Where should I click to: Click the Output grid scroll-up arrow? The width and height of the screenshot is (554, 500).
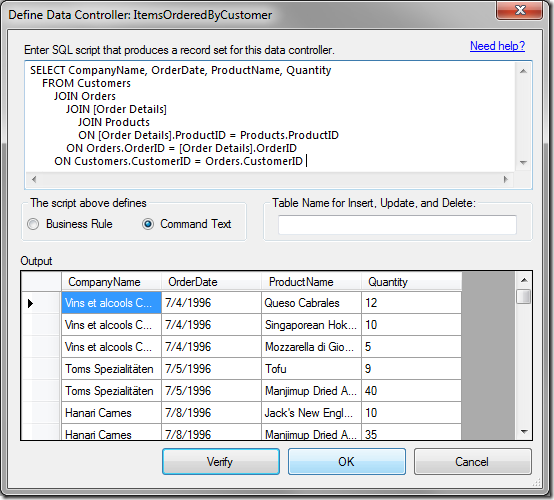[524, 280]
